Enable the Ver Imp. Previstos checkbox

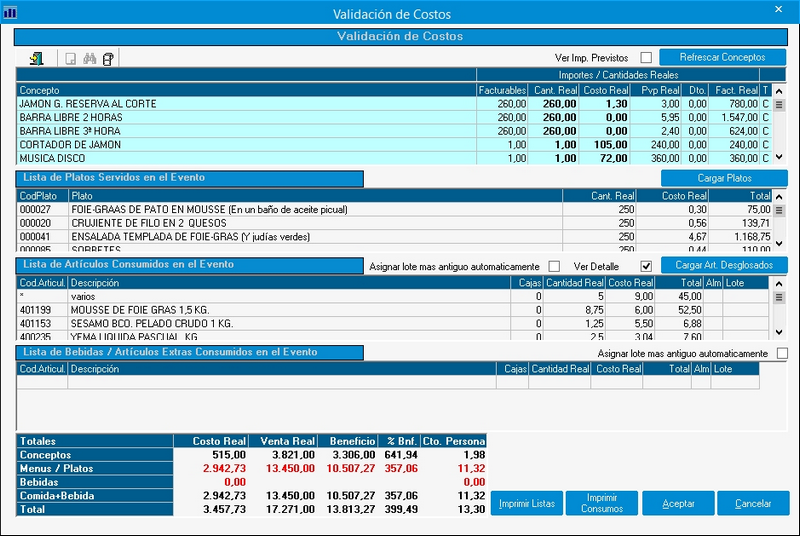tap(646, 58)
